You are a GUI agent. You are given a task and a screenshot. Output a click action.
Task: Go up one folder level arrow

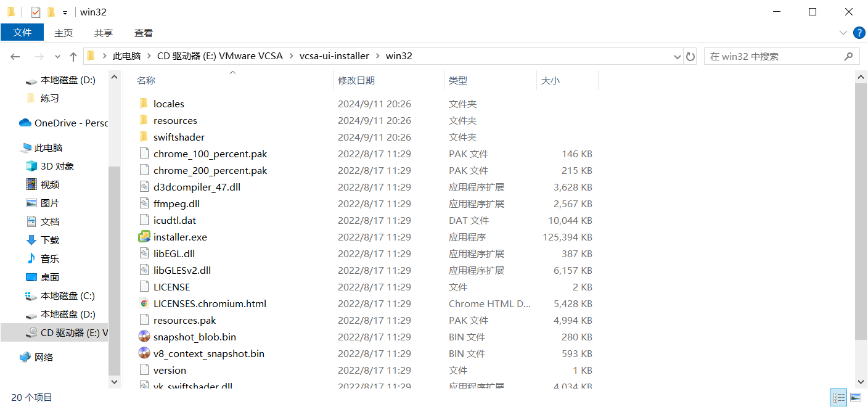[x=73, y=56]
